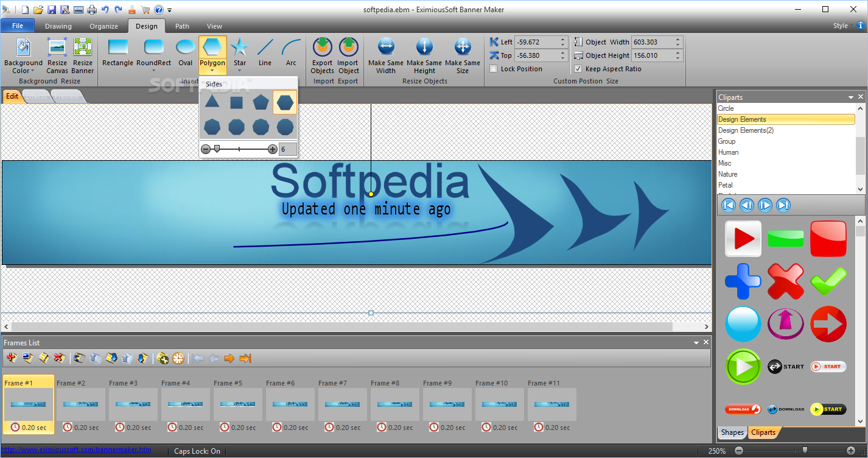Select the Frame #5 thumbnail
The image size is (868, 458).
237,404
